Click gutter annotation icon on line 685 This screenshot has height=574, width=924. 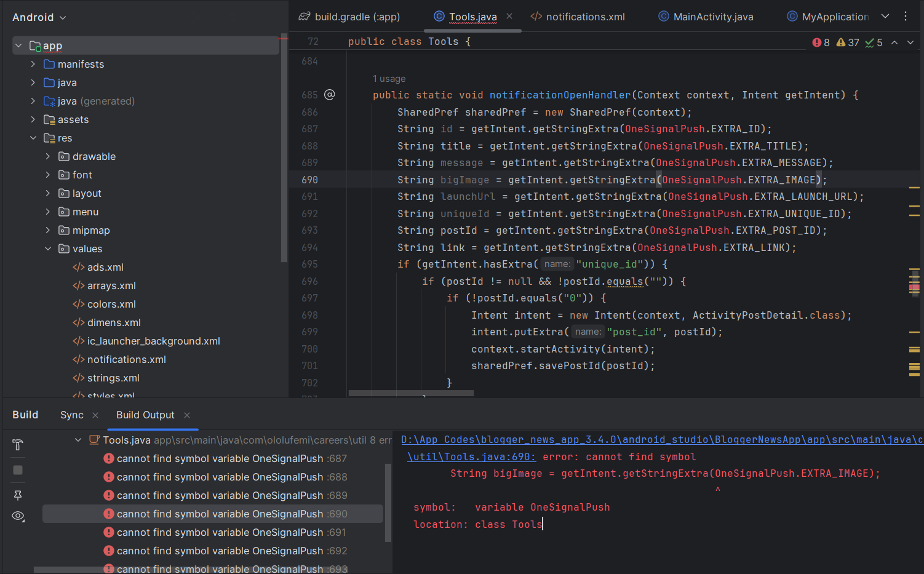[x=330, y=95]
